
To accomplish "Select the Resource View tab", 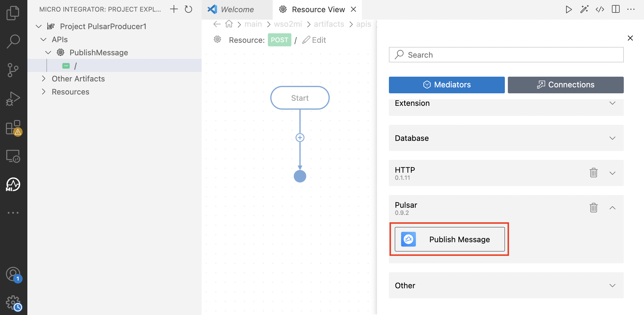I will click(317, 10).
